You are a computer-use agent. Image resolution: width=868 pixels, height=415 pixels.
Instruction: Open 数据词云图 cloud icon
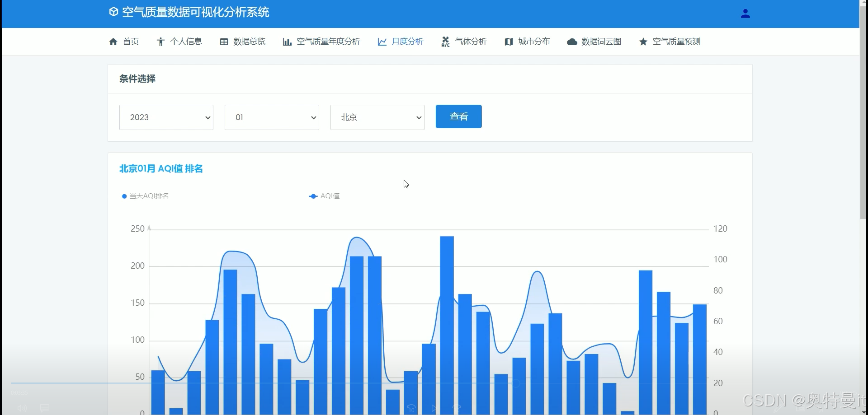tap(572, 42)
